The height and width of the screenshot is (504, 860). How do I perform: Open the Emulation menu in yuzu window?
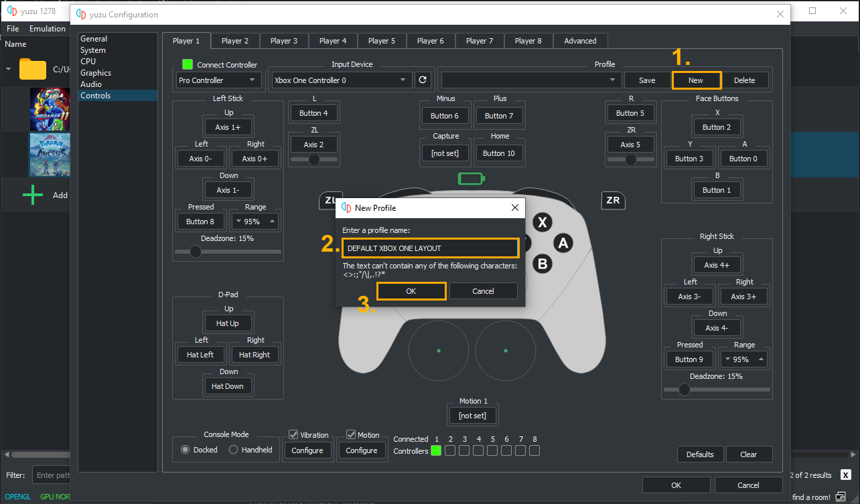tap(48, 29)
